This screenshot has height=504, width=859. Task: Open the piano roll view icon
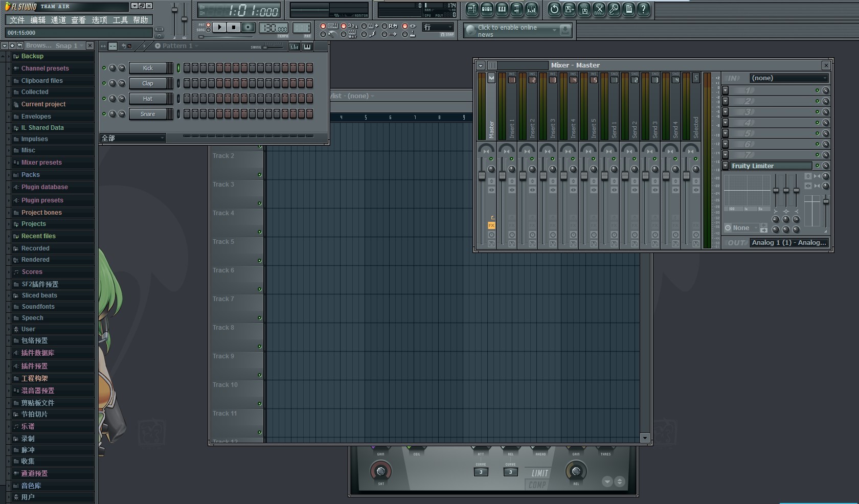[502, 9]
